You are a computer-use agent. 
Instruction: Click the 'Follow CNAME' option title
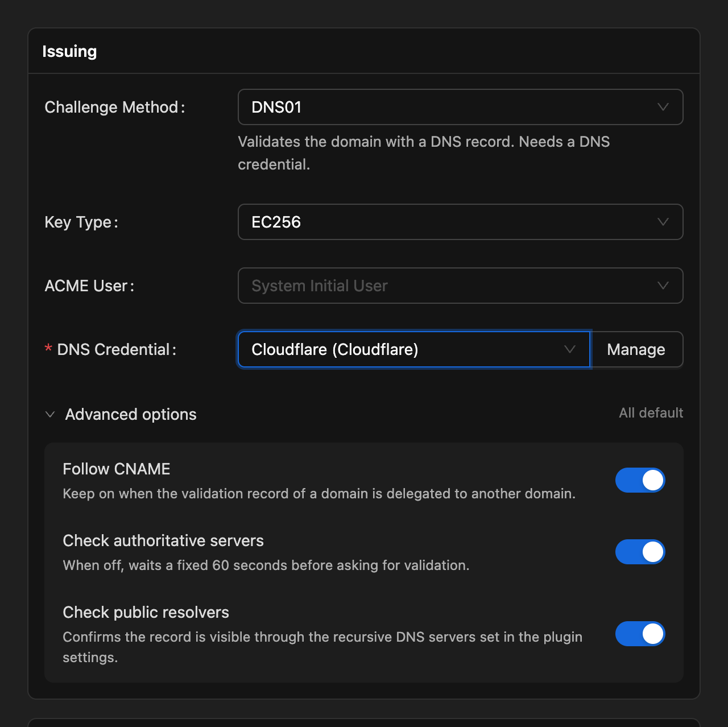(117, 469)
